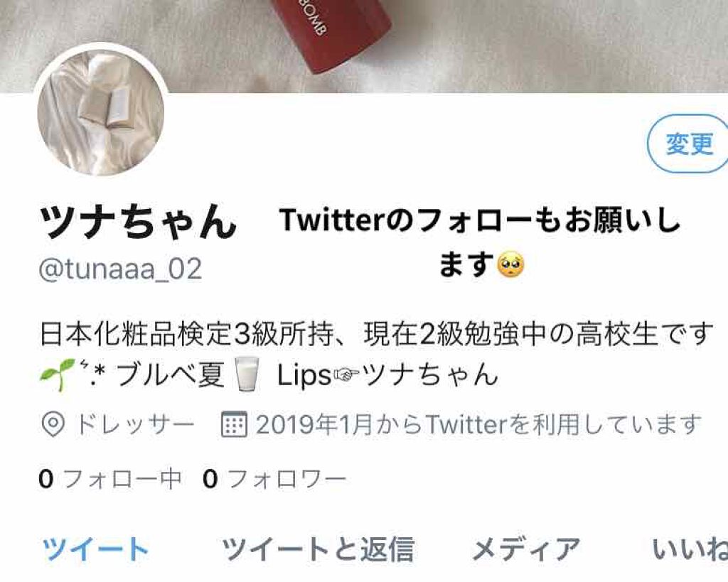This screenshot has height=582, width=728.
Task: Click the seedling emoji in bio
Action: coord(57,374)
